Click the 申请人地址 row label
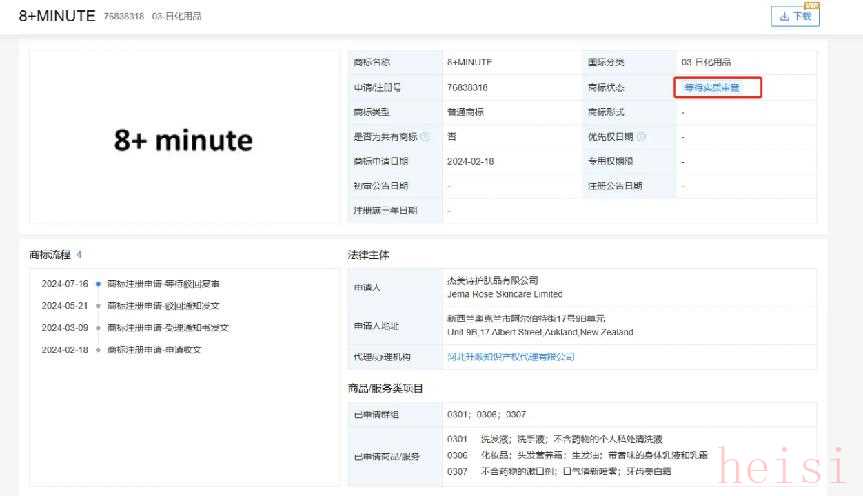 coord(376,326)
